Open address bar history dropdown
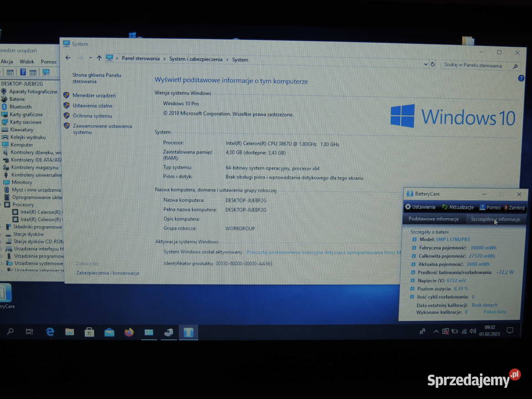This screenshot has width=532, height=399. [426, 64]
